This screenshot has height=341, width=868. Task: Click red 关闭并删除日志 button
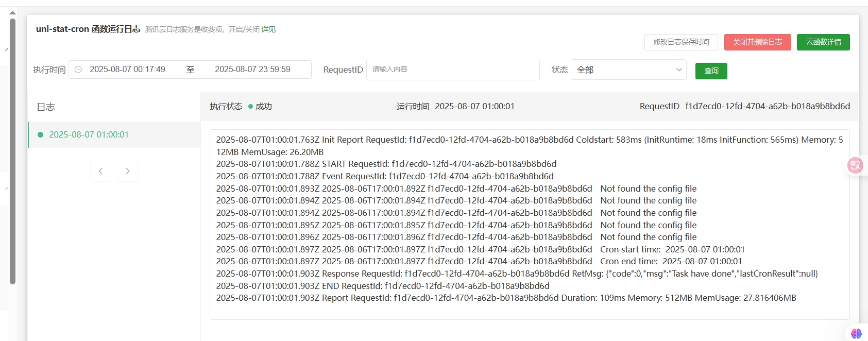[757, 42]
